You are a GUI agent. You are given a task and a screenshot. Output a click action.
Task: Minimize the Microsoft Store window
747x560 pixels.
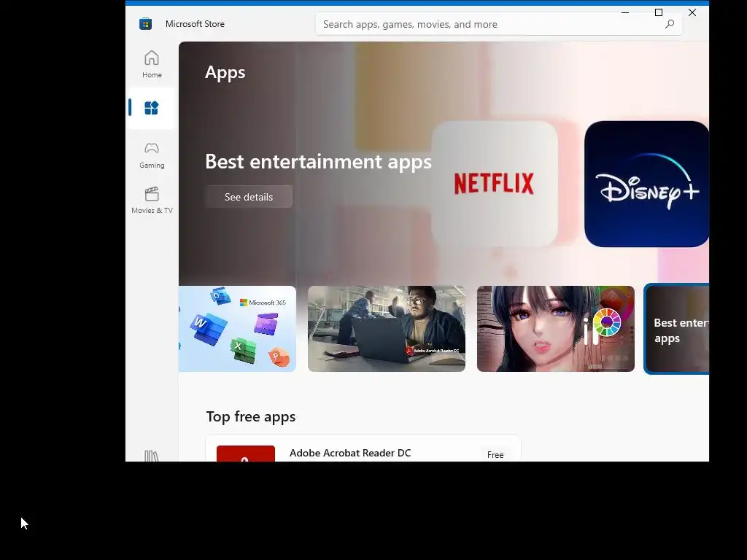pos(625,12)
